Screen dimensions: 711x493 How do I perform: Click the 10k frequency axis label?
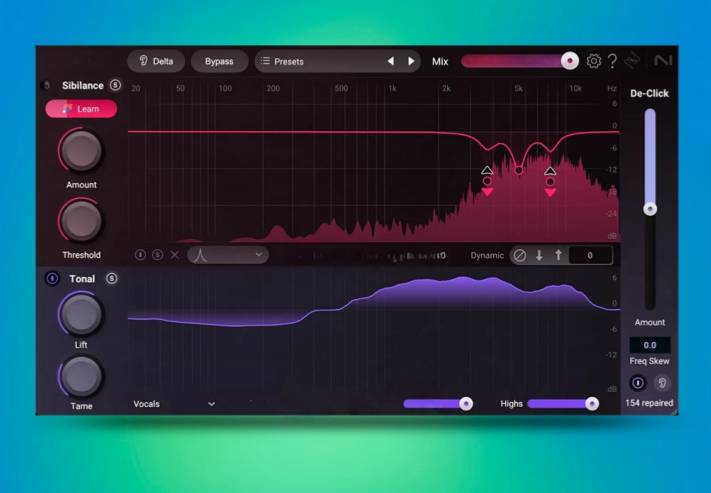tap(575, 88)
